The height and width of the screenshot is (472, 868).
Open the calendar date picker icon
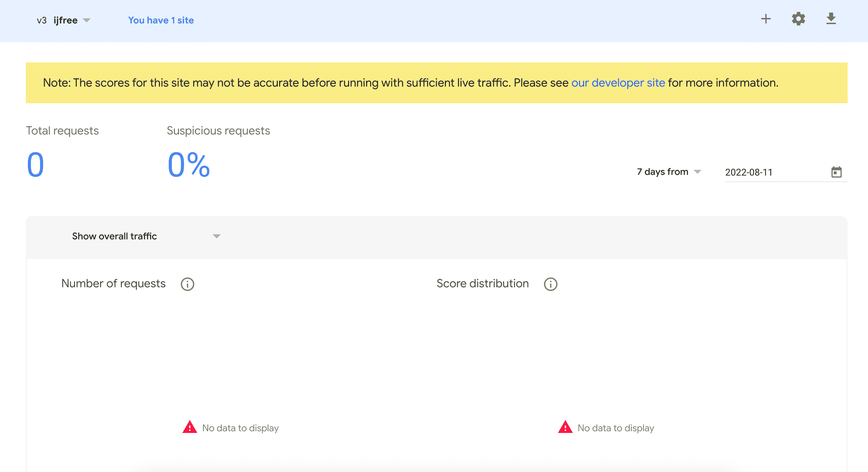click(x=836, y=172)
